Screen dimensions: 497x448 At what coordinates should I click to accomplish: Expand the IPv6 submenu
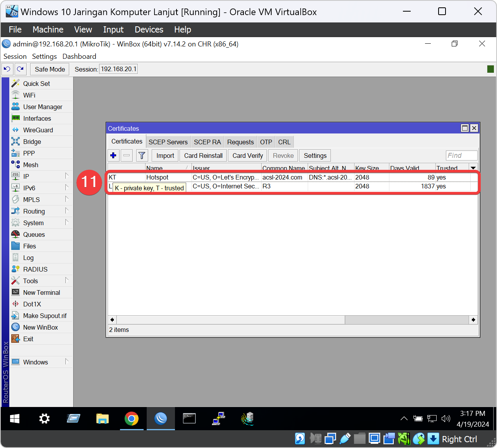[67, 188]
